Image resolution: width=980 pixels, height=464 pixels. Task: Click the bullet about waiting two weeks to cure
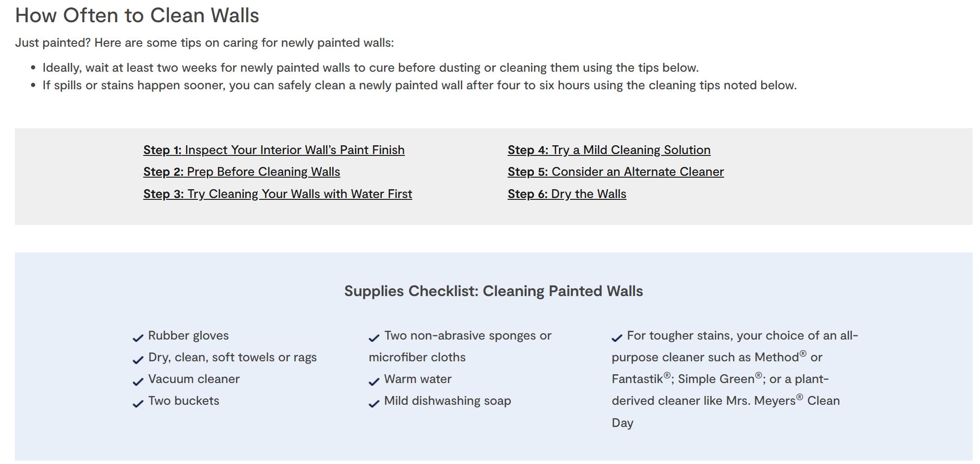pyautogui.click(x=370, y=68)
